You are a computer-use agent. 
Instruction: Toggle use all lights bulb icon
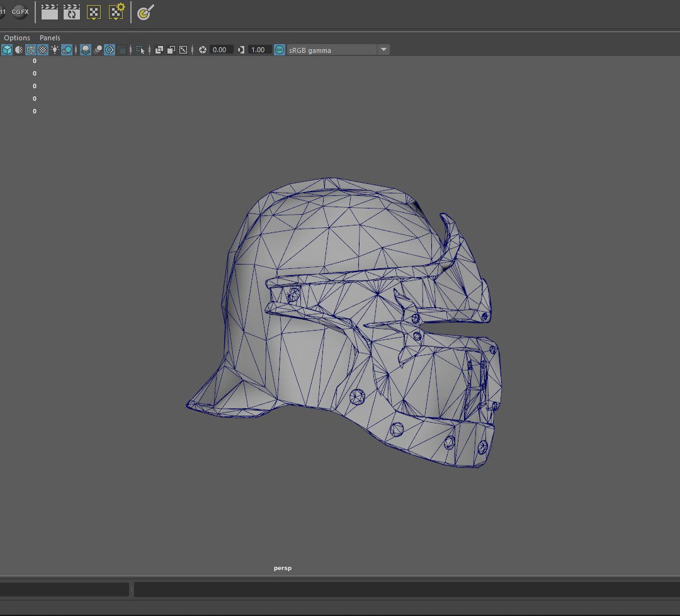[x=55, y=50]
